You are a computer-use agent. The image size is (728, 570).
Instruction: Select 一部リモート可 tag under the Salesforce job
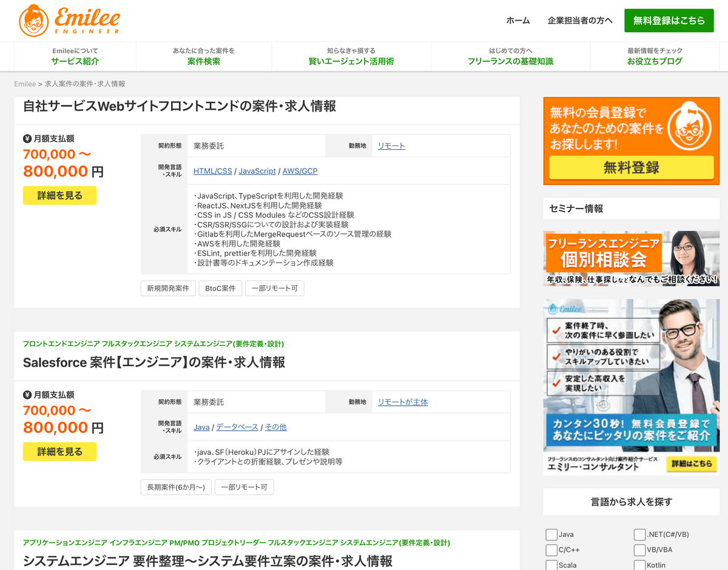(x=244, y=487)
